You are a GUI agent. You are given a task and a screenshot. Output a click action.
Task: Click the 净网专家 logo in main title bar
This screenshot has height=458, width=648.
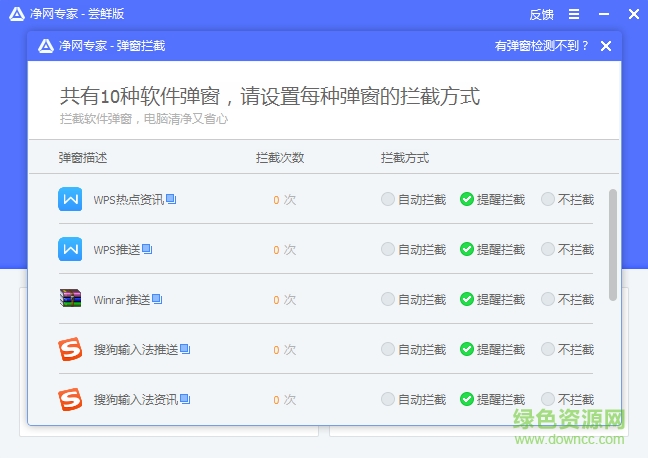pyautogui.click(x=17, y=14)
